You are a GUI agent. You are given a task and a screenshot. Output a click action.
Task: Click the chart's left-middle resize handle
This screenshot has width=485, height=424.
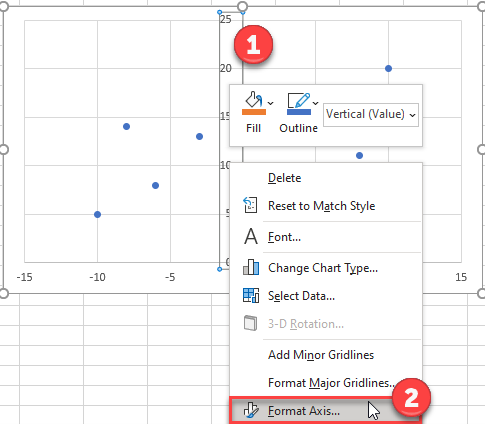(3, 150)
